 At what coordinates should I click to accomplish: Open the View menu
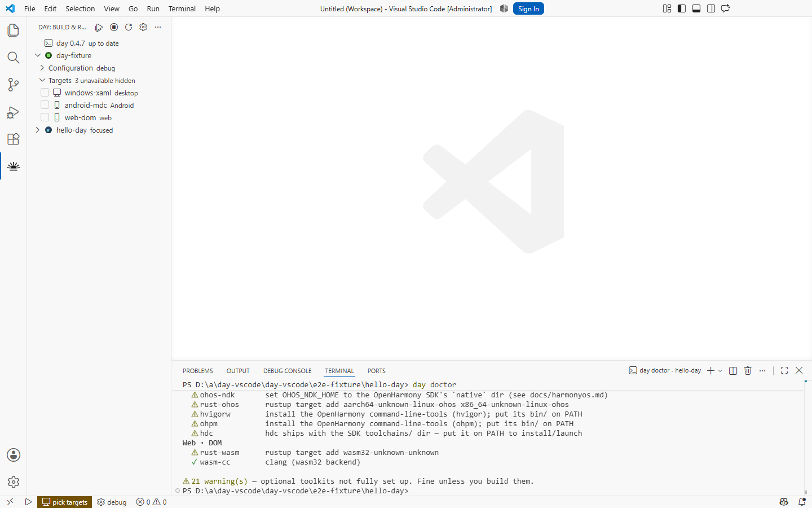(x=112, y=8)
